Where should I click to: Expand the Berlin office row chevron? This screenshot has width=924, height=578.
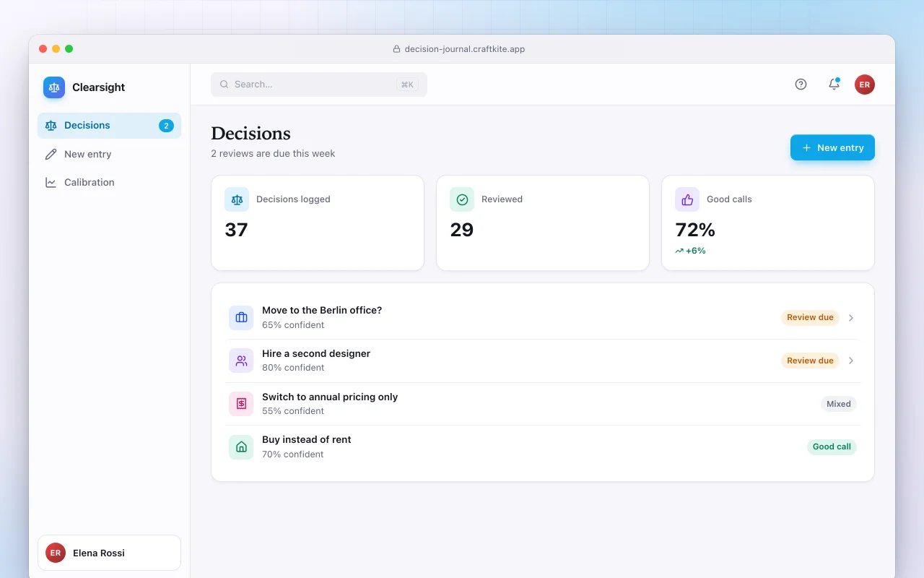pyautogui.click(x=851, y=318)
